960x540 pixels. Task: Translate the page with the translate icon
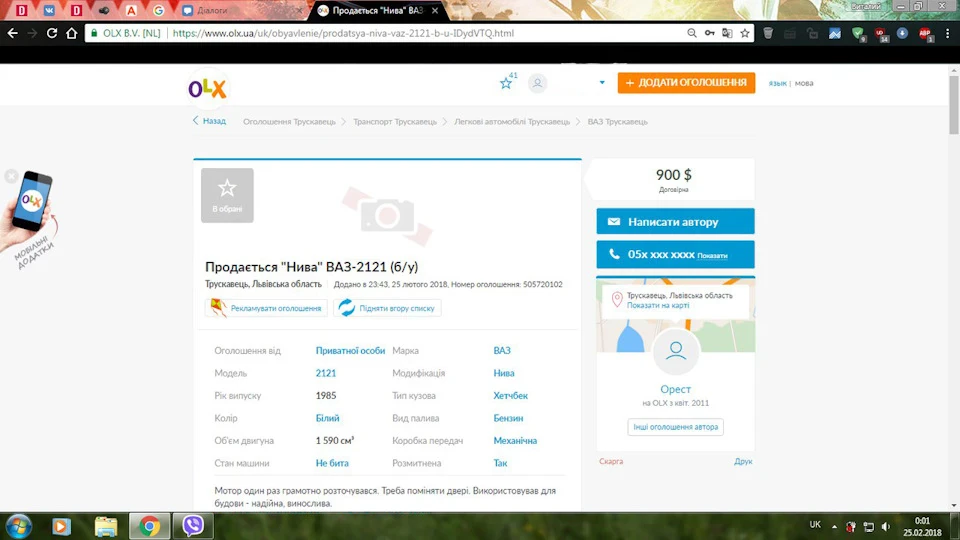coord(727,33)
